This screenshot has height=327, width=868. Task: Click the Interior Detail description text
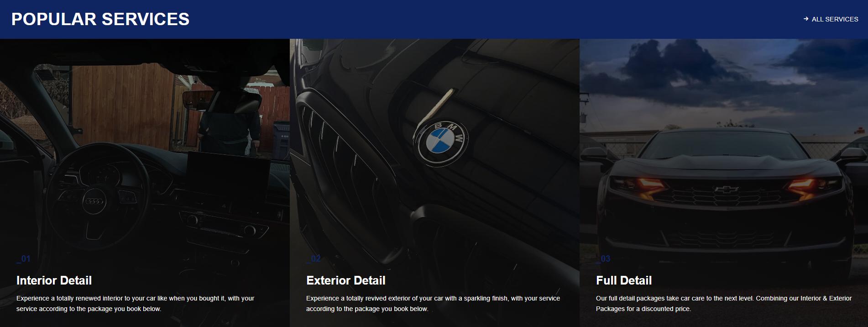pos(135,303)
